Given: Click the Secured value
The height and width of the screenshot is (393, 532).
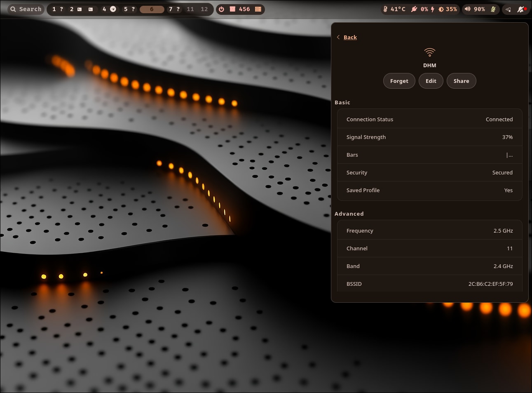Looking at the screenshot, I should pyautogui.click(x=502, y=172).
